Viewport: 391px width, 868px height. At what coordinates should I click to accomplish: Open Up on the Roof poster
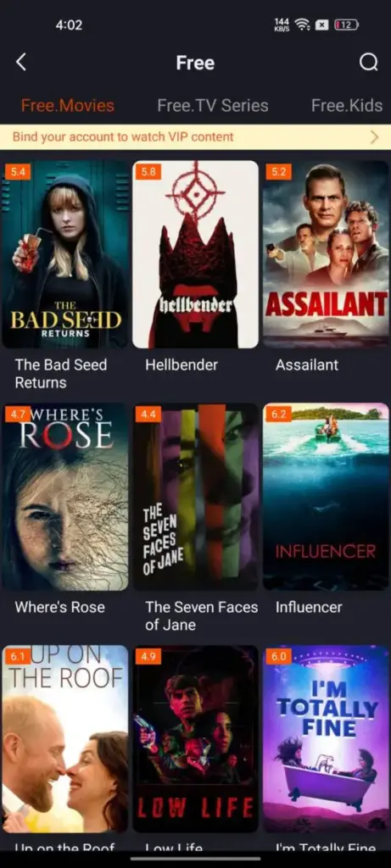click(x=64, y=738)
